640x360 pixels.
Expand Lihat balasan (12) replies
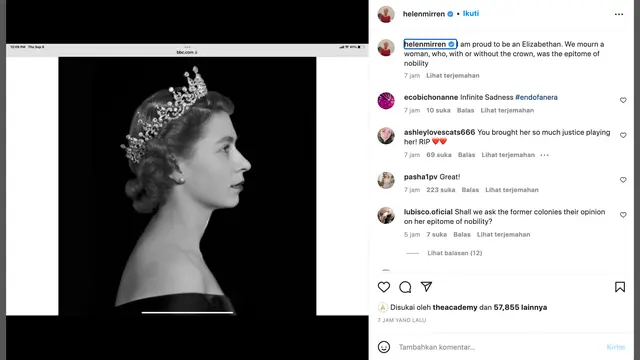point(455,253)
